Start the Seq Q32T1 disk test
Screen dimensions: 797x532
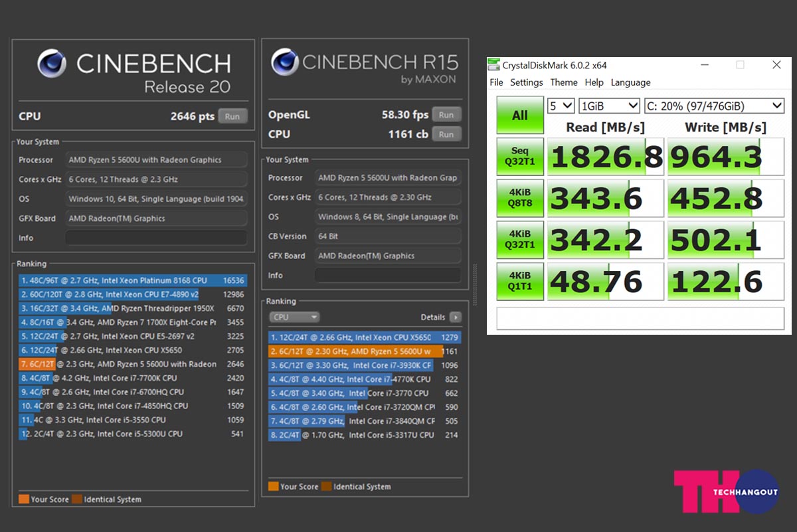(520, 156)
